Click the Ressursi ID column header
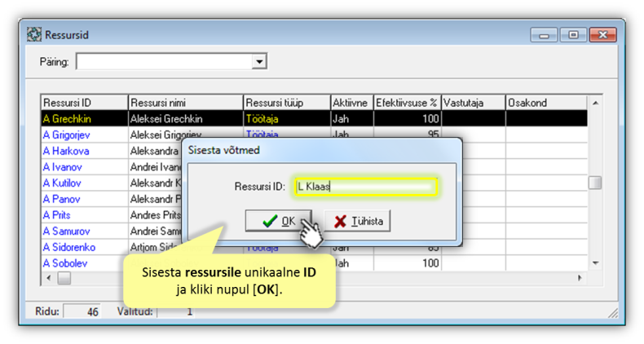 click(x=84, y=103)
